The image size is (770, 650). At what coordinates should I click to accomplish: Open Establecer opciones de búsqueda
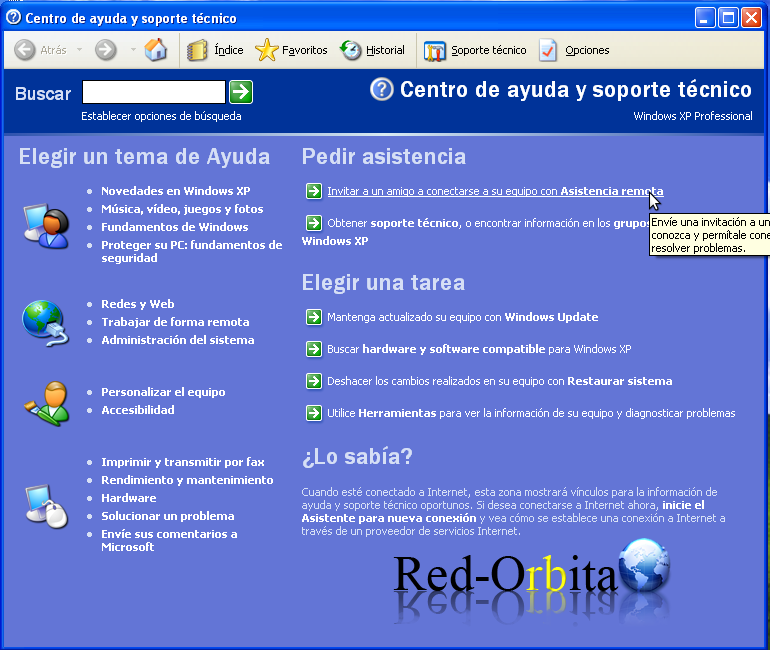161,116
